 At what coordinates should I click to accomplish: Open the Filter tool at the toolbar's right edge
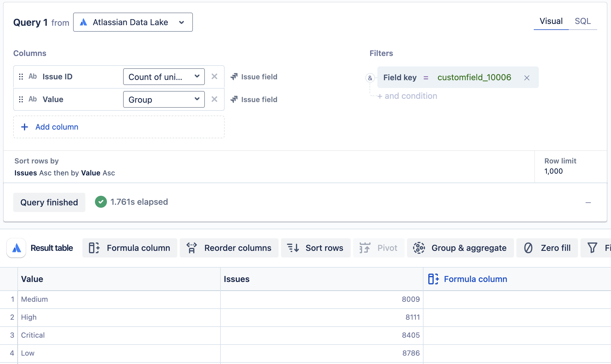pyautogui.click(x=596, y=248)
